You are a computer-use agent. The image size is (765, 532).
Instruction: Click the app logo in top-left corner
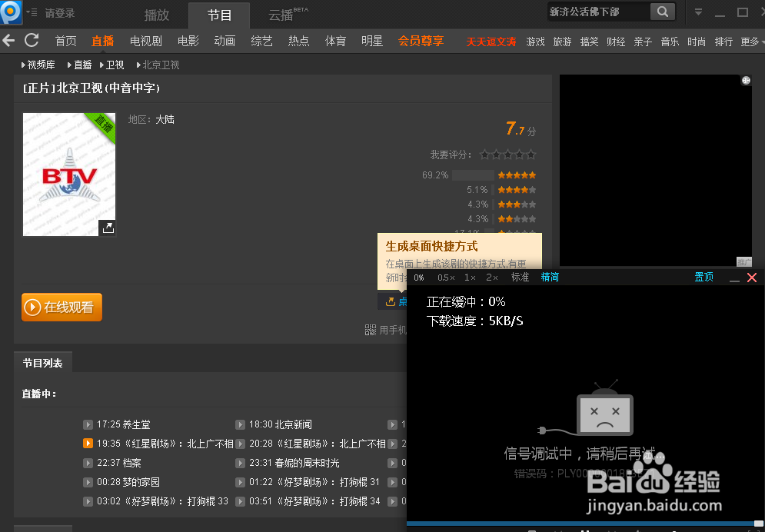click(10, 12)
